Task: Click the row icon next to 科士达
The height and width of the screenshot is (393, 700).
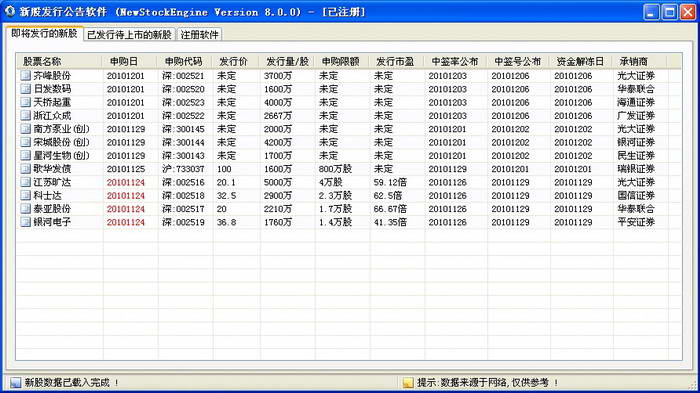Action: [25, 196]
